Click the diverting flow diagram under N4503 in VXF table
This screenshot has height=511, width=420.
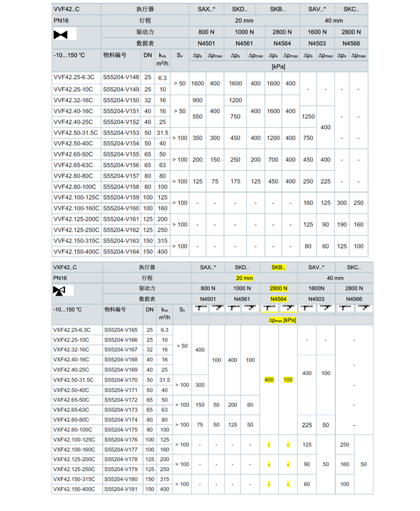click(326, 308)
